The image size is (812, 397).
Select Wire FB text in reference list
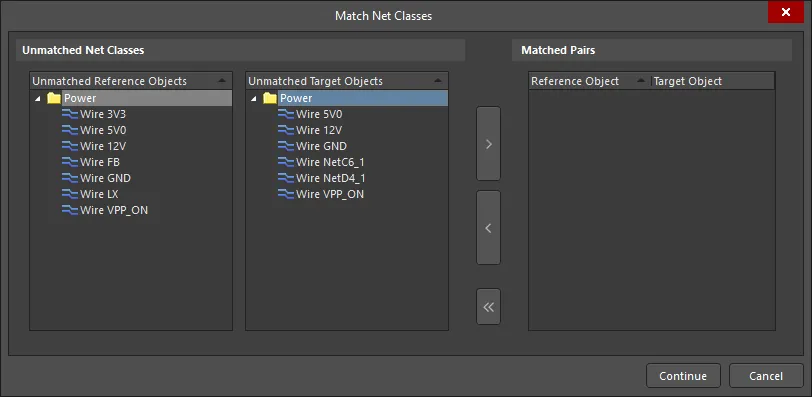click(x=100, y=162)
